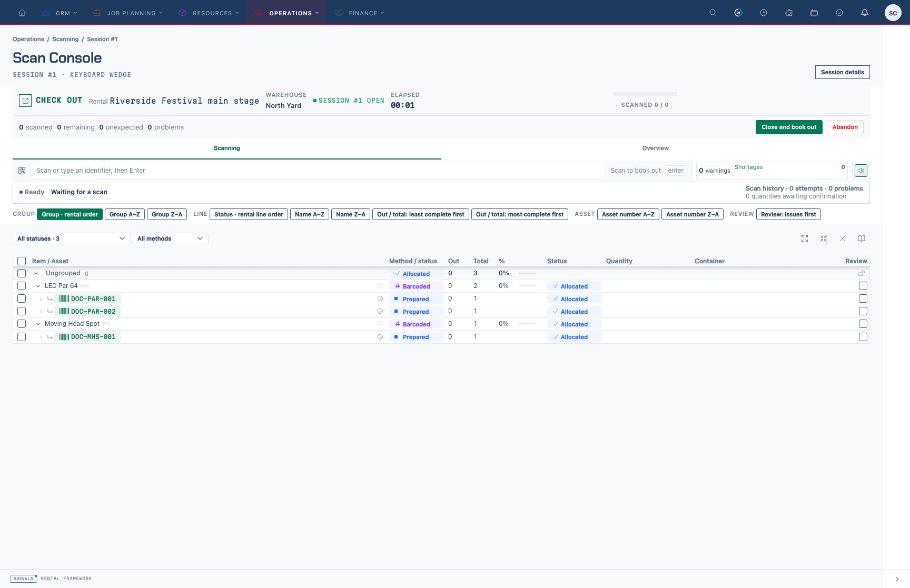This screenshot has height=588, width=910.
Task: Open the calendar icon in top bar
Action: click(x=814, y=13)
